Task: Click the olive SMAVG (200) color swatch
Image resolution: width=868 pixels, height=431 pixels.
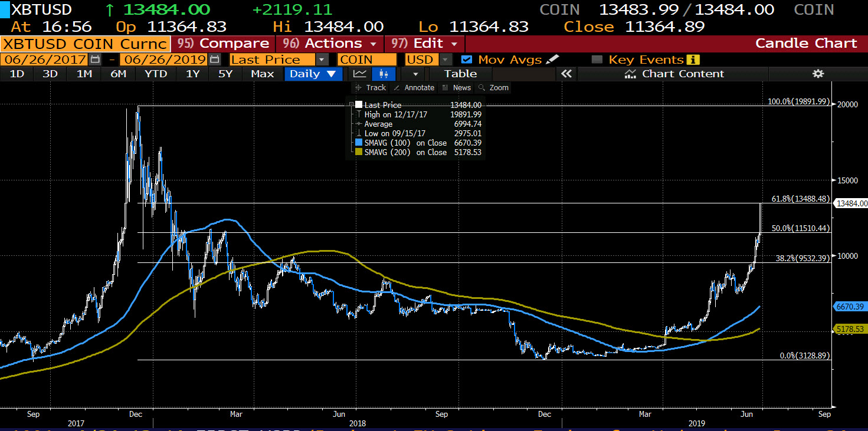Action: click(359, 152)
